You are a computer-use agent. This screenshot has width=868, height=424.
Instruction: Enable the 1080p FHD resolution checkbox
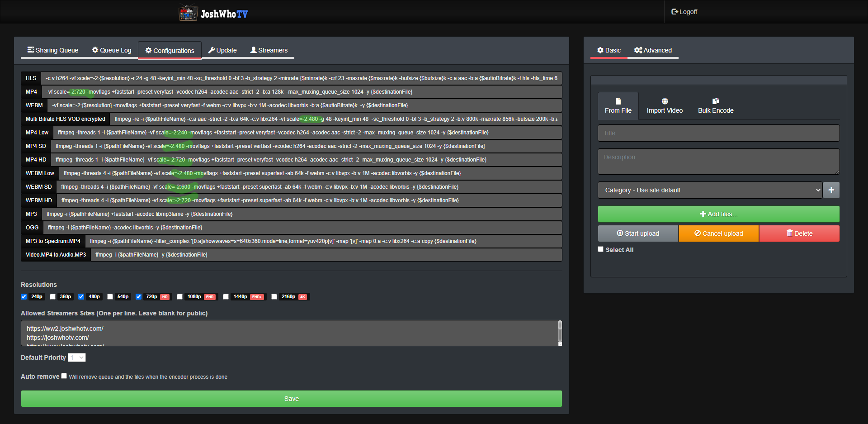(179, 296)
